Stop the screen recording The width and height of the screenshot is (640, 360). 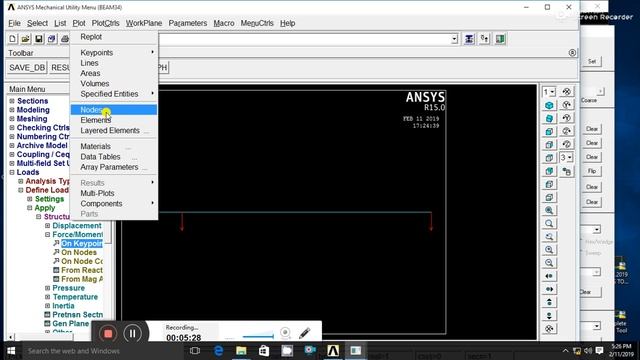pyautogui.click(x=108, y=333)
